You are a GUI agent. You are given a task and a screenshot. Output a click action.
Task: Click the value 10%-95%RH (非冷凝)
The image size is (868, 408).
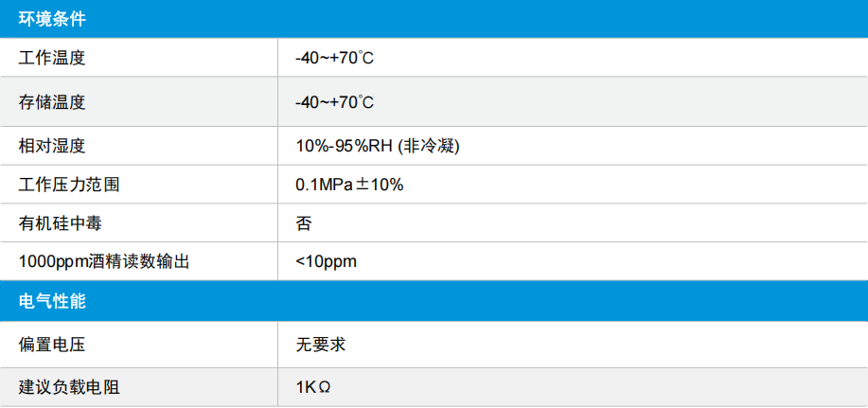click(x=378, y=146)
